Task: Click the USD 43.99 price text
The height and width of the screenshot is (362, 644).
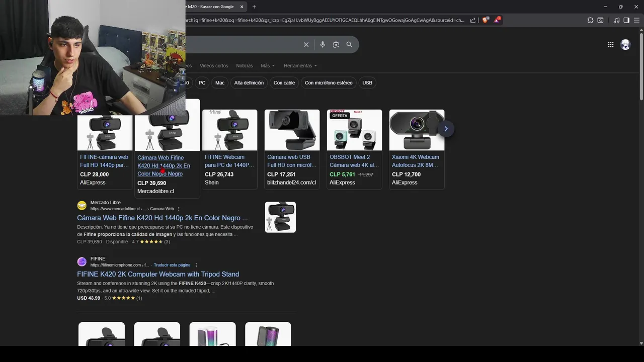Action: pos(89,298)
